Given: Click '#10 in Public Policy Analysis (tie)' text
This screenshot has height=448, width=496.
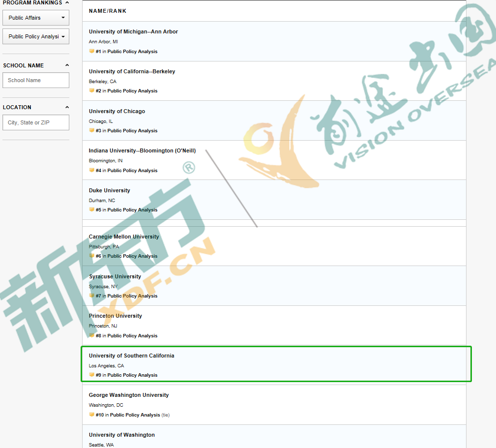Looking at the screenshot, I should point(133,415).
